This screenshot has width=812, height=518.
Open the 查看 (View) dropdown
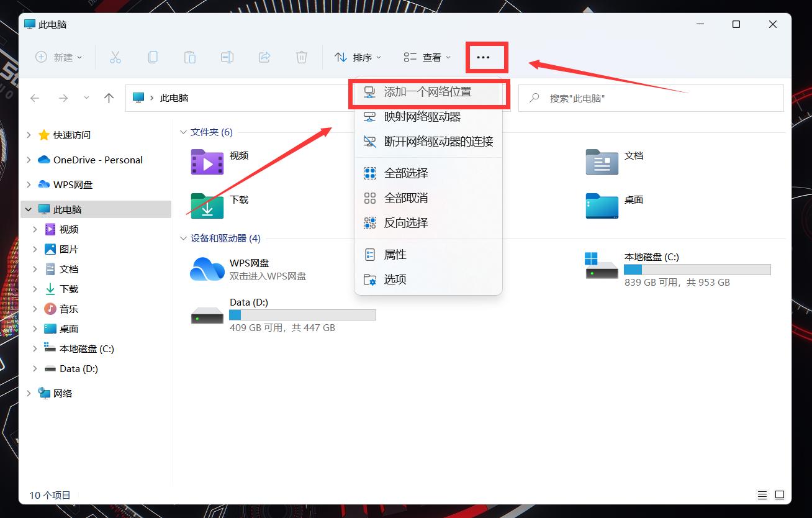point(426,57)
